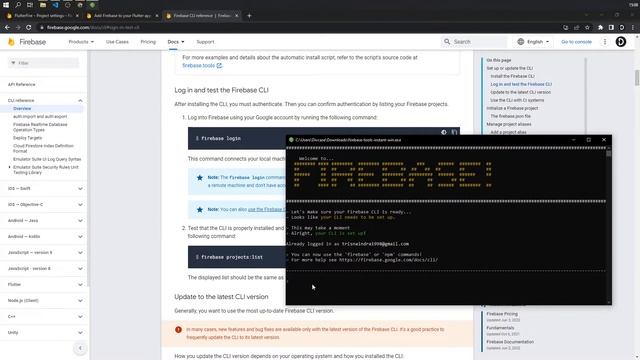Open Cloud Firestore Index Definition Format
Image resolution: width=640 pixels, height=360 pixels.
(x=43, y=148)
